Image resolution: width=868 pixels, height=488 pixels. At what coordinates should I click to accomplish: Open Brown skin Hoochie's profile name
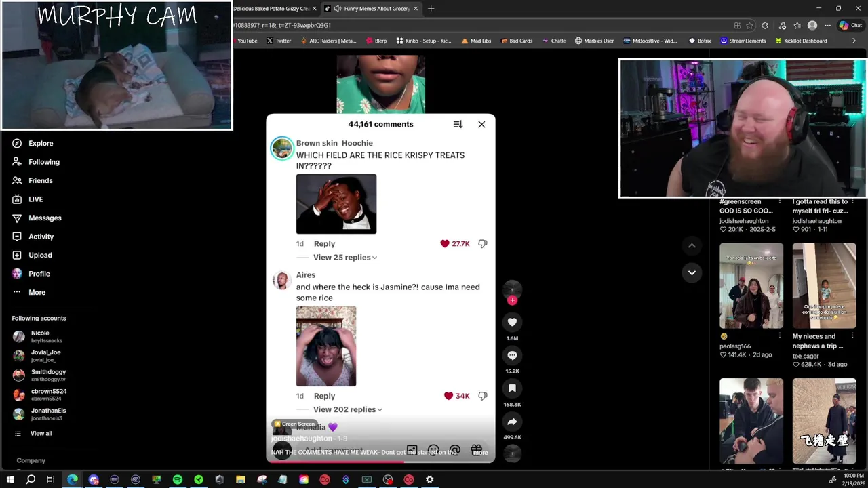point(334,143)
